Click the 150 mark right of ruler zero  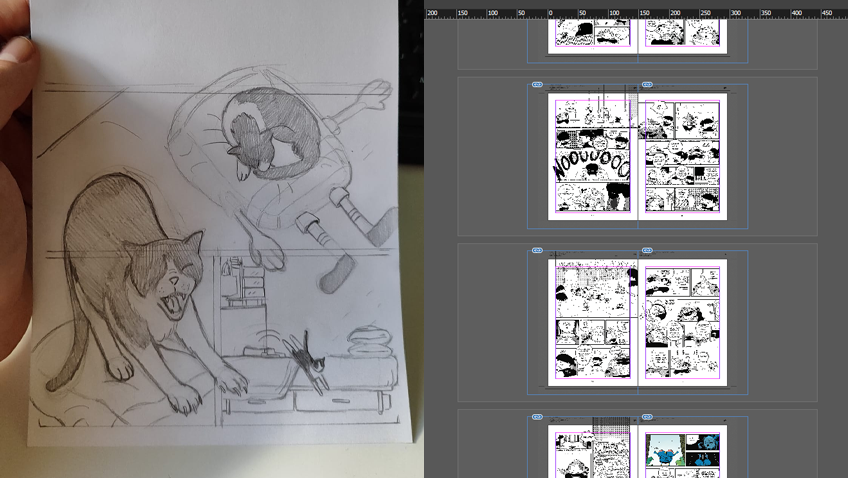(x=643, y=14)
